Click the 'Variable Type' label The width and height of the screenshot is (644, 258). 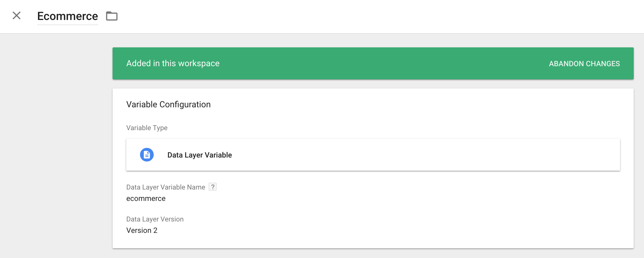[x=147, y=128]
